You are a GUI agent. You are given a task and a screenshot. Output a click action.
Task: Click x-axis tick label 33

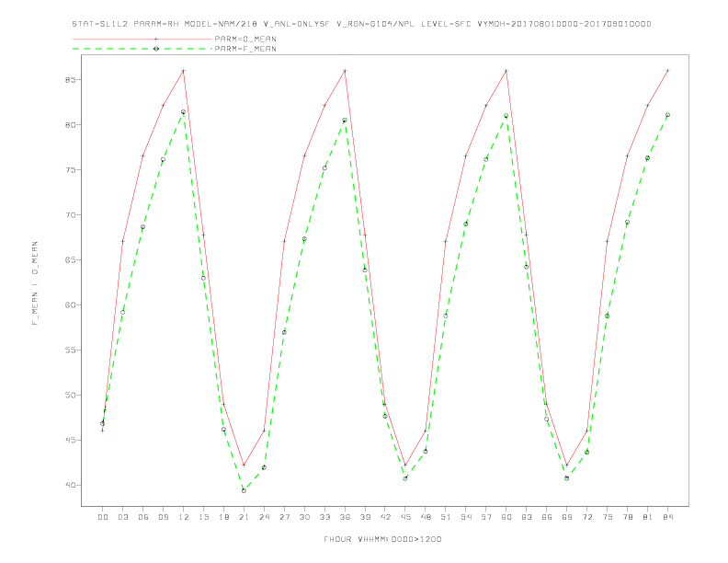point(324,517)
